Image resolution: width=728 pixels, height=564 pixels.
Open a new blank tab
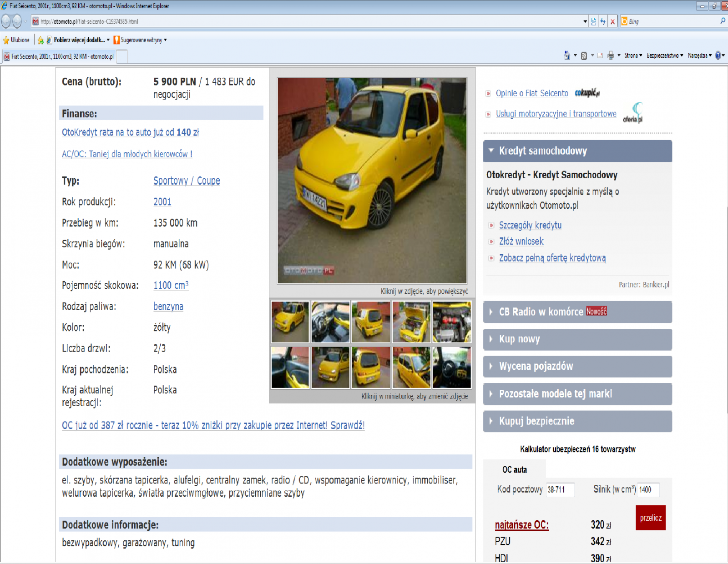(122, 56)
